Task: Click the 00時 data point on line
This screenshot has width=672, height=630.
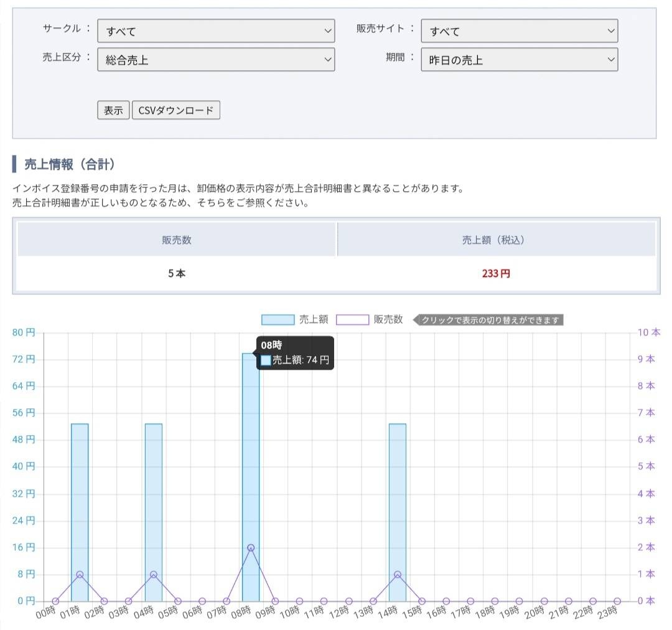Action: coord(55,601)
